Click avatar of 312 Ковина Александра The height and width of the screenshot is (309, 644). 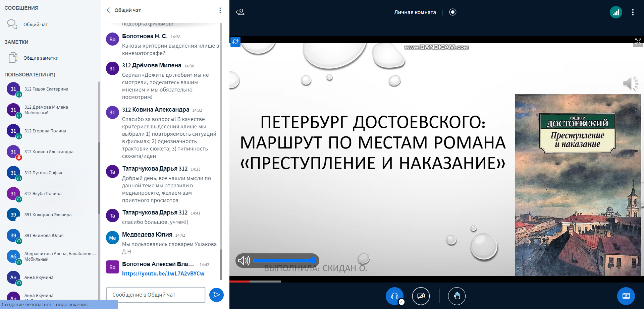13,152
